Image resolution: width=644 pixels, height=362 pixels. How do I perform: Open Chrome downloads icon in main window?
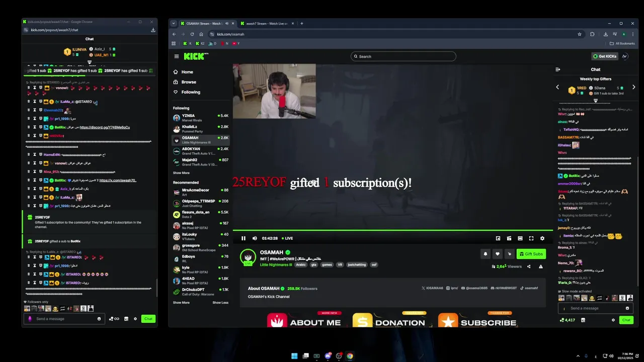point(605,34)
